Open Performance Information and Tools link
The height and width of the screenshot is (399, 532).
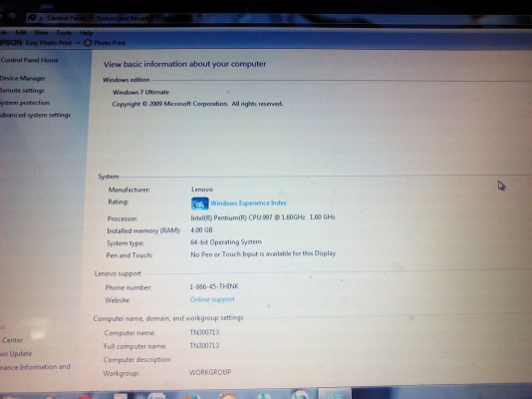[x=35, y=367]
